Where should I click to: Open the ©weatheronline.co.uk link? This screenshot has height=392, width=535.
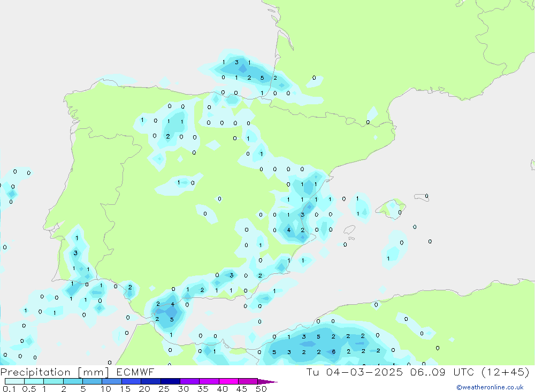490,387
